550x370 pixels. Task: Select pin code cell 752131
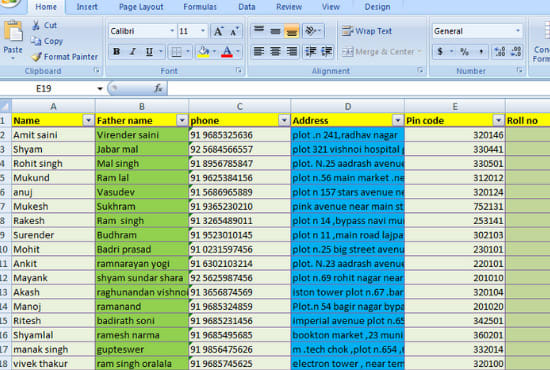[x=455, y=206]
